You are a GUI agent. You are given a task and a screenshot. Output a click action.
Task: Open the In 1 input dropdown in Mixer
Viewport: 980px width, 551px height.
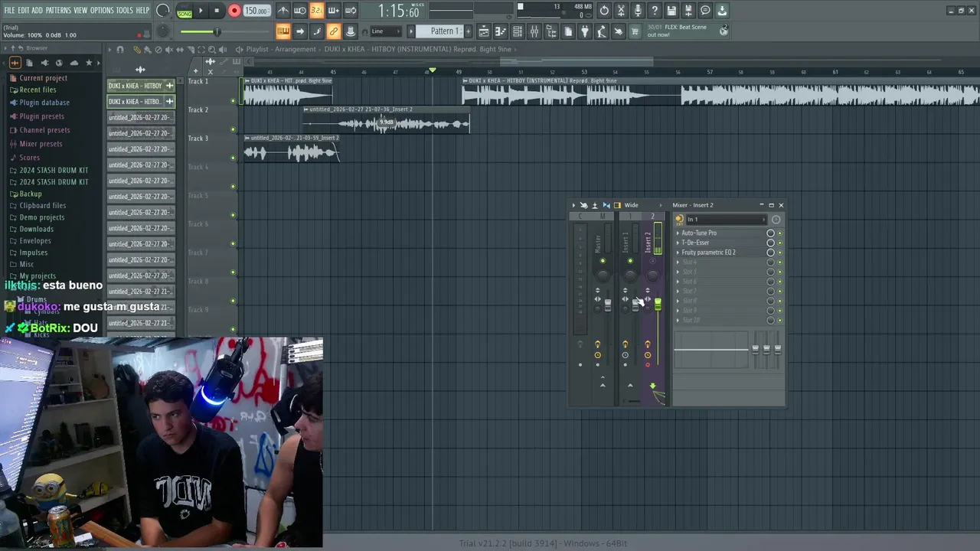(726, 220)
